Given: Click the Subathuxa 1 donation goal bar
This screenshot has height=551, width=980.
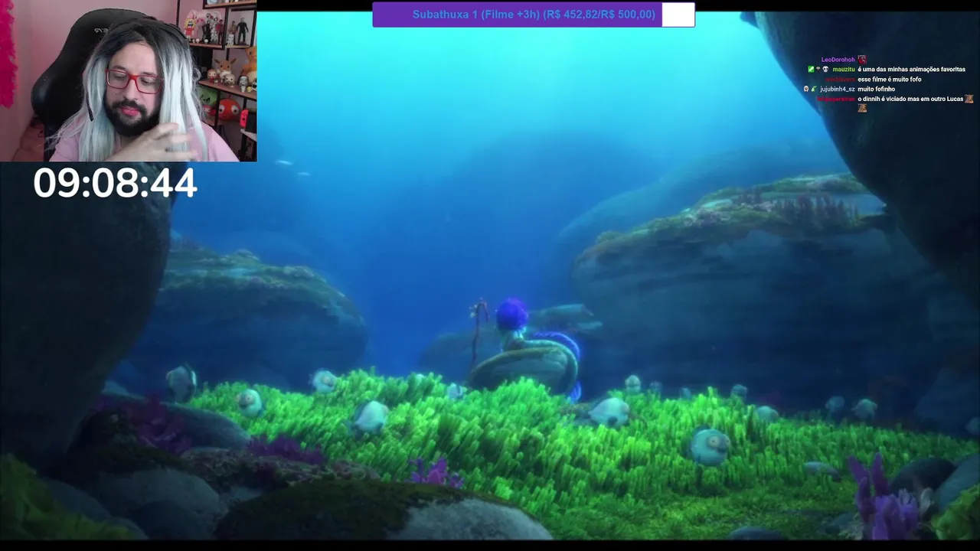Looking at the screenshot, I should click(534, 15).
